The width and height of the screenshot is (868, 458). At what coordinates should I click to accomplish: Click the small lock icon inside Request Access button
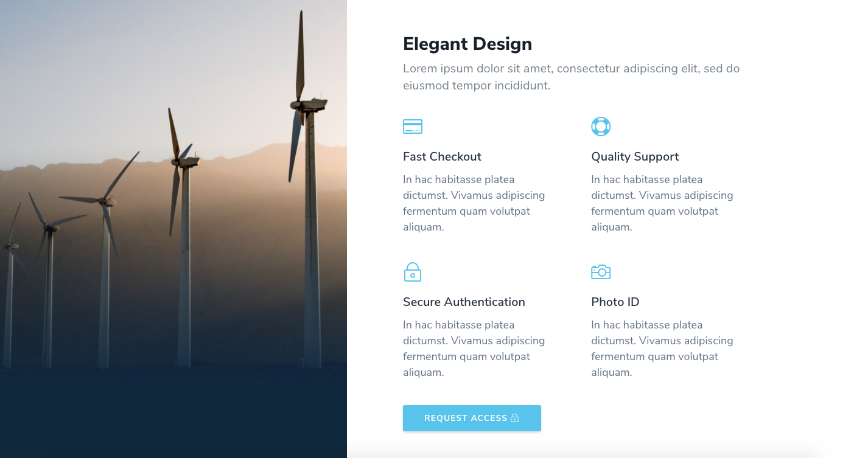coord(514,418)
